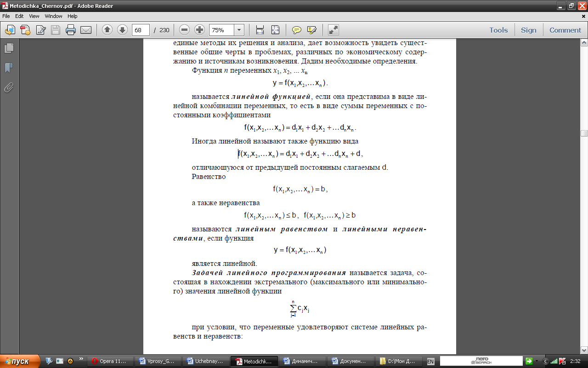The image size is (588, 368).
Task: Click the Create PDF online icon
Action: [x=25, y=30]
